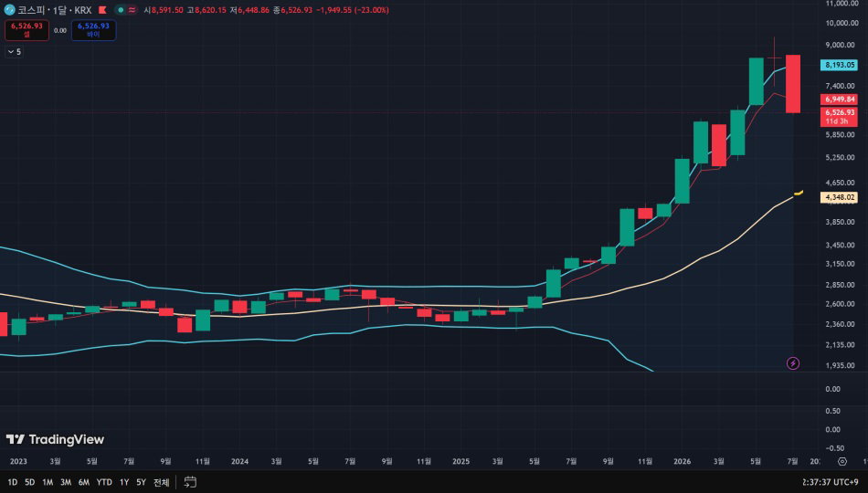Viewport: 868px width, 493px height.
Task: Click the TradingView logo
Action: (55, 439)
